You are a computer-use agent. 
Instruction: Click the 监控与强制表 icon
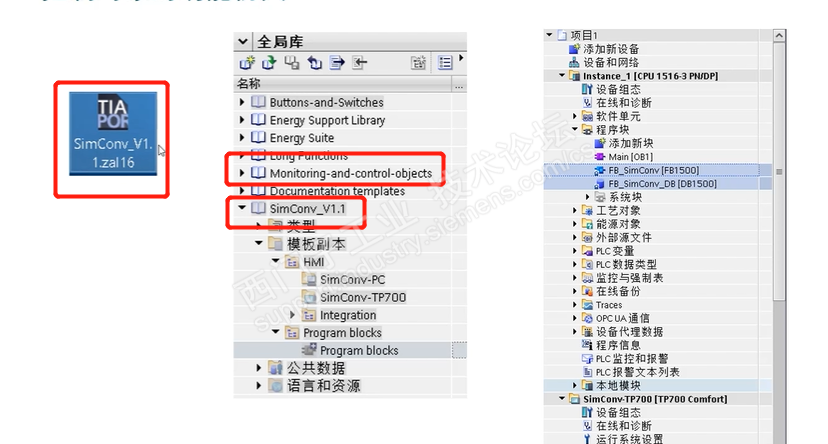click(587, 278)
